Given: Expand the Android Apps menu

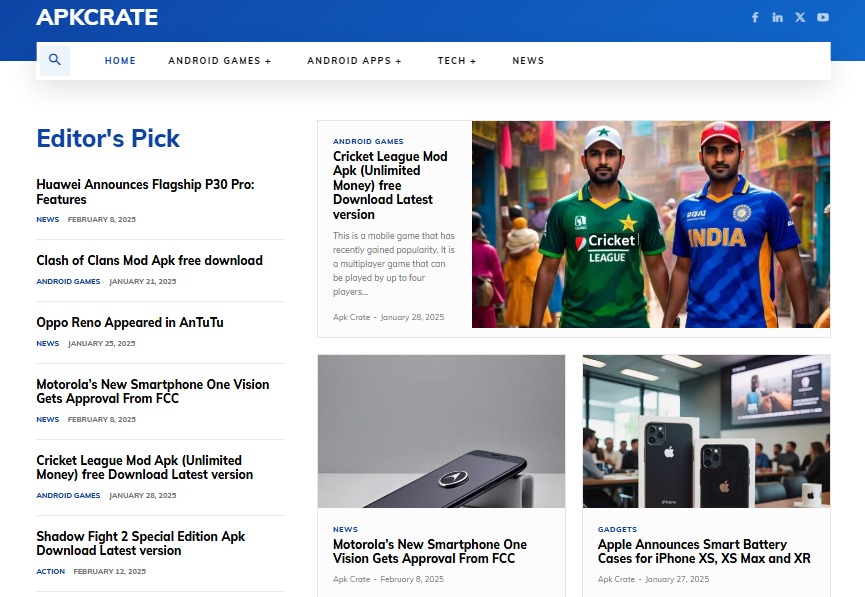Looking at the screenshot, I should 354,61.
